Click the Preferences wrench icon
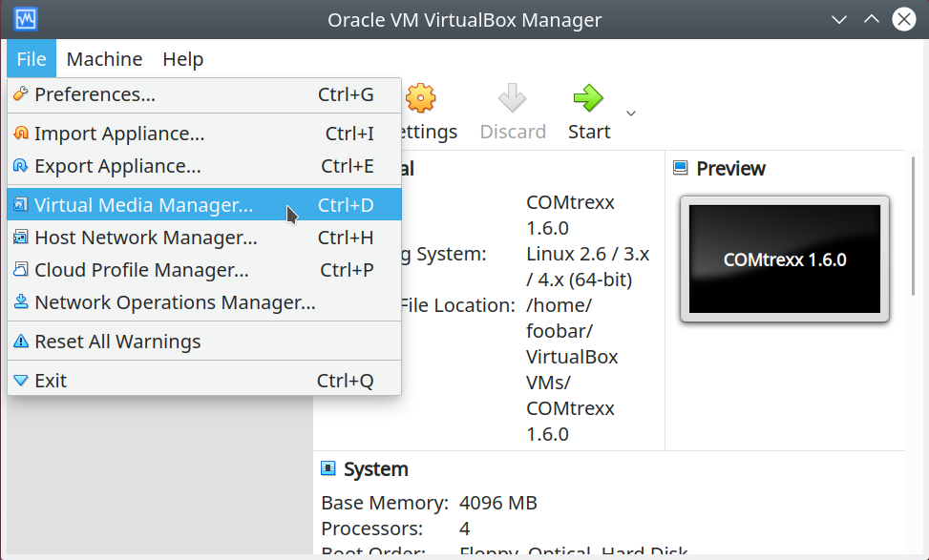This screenshot has width=929, height=560. click(21, 94)
